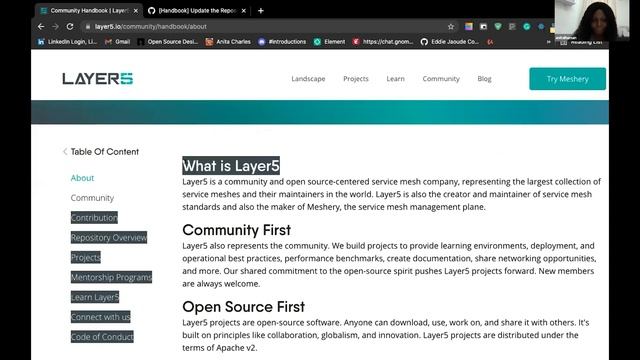This screenshot has width=640, height=360.
Task: Click the Open Source First heading
Action: pyautogui.click(x=243, y=307)
